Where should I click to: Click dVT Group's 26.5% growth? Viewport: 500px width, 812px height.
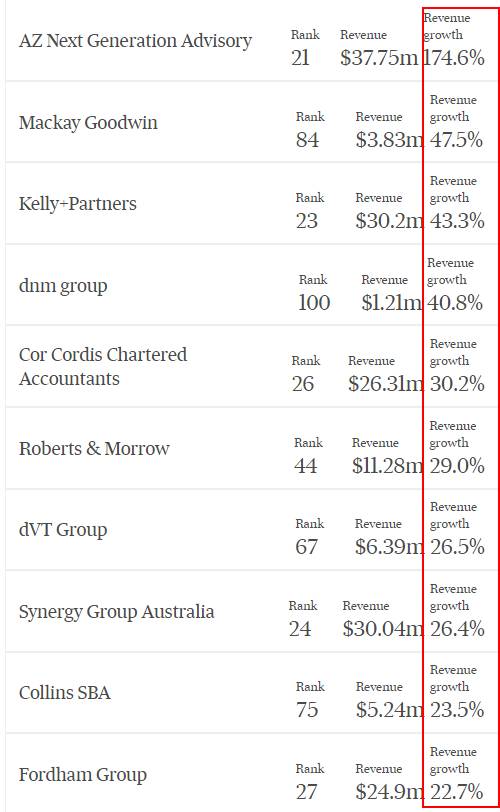point(457,547)
